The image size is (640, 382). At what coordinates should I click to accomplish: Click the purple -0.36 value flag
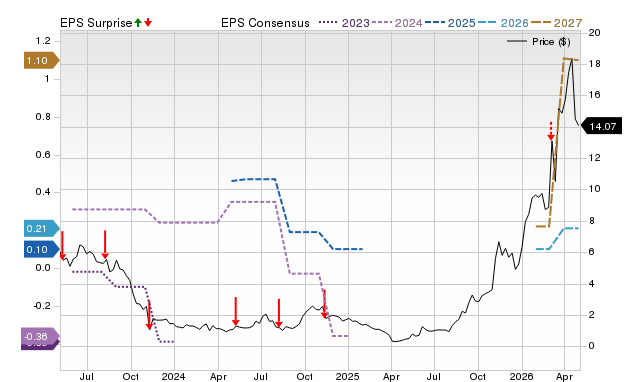click(x=40, y=337)
